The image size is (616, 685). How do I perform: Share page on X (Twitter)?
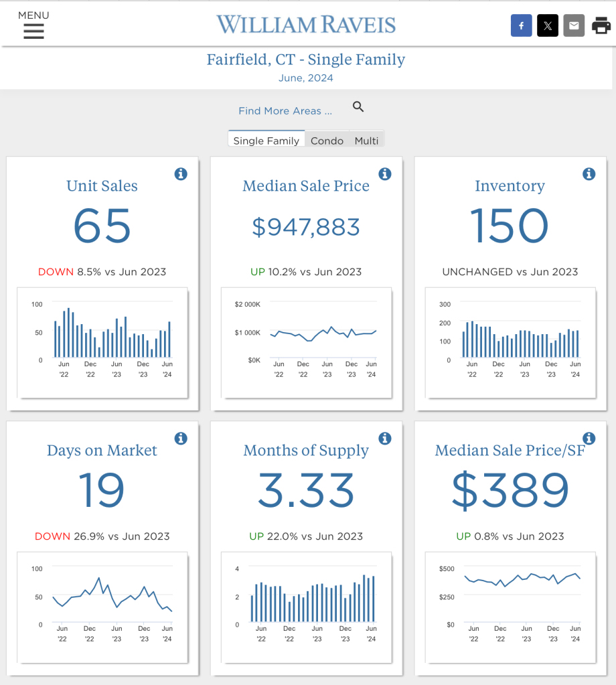tap(547, 26)
